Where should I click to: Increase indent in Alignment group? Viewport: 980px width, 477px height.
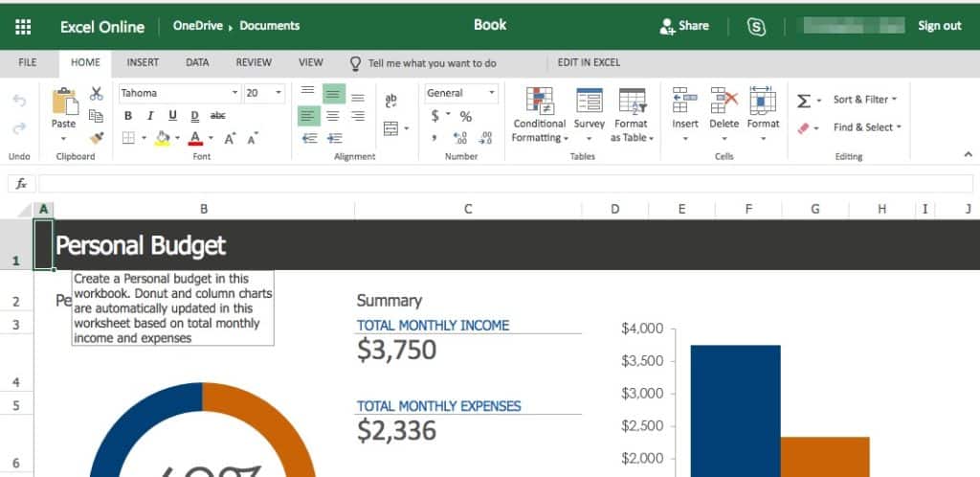(x=334, y=138)
